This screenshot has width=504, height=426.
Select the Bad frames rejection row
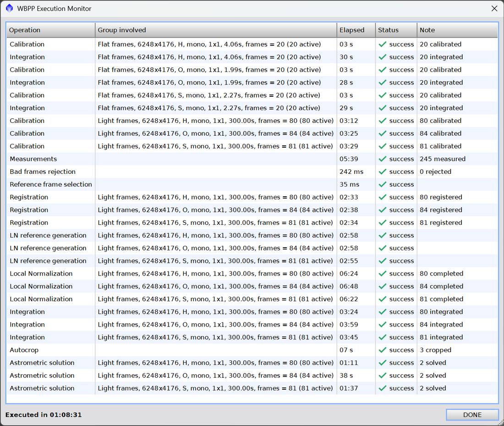pyautogui.click(x=252, y=172)
